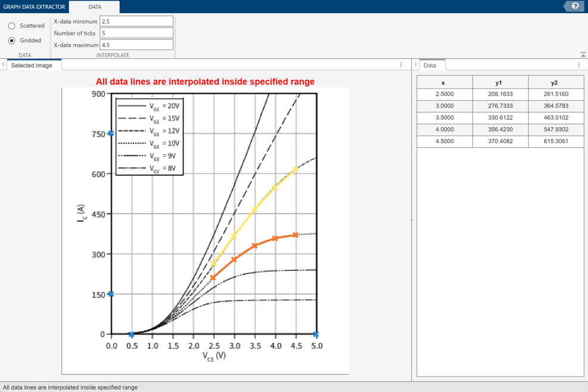Collapse the toolstrip using the arrow icon
This screenshot has width=588, height=392.
coord(583,55)
